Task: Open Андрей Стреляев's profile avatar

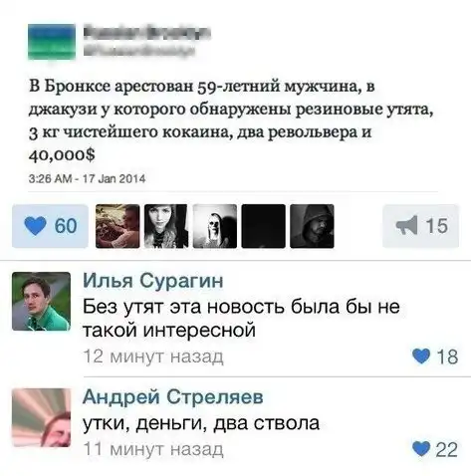Action: [42, 417]
